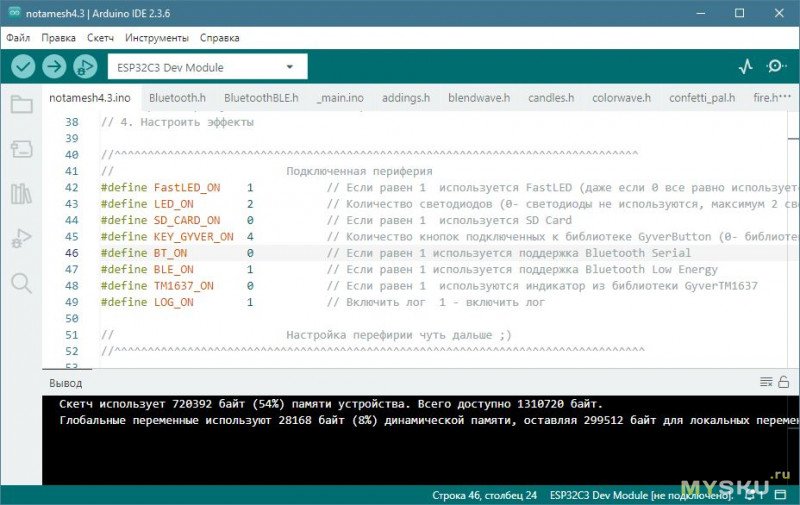Expand the ESP32C3 Dev Module board dropdown
The width and height of the screenshot is (800, 505).
207,67
